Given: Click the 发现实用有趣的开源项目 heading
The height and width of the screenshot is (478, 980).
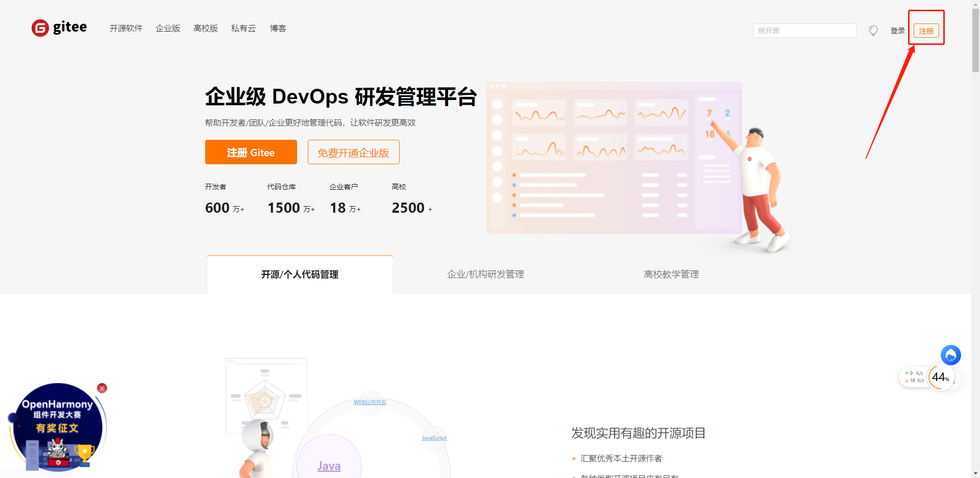Looking at the screenshot, I should (x=638, y=433).
